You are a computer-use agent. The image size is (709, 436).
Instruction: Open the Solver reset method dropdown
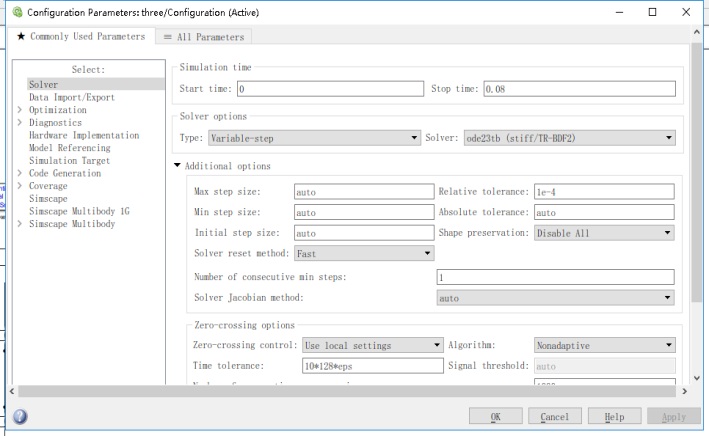tap(364, 253)
